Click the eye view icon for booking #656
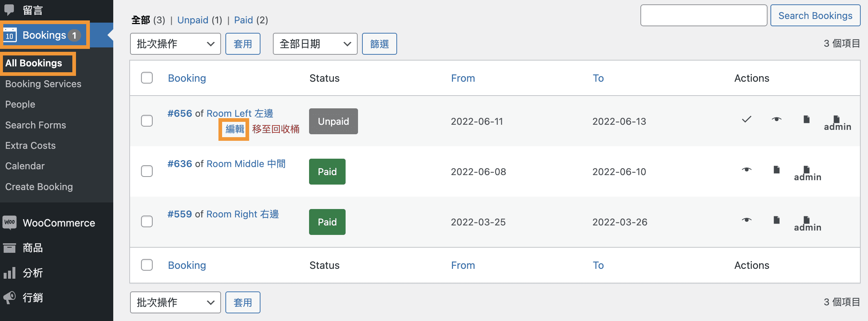Screen dimensions: 868x321 [x=776, y=119]
